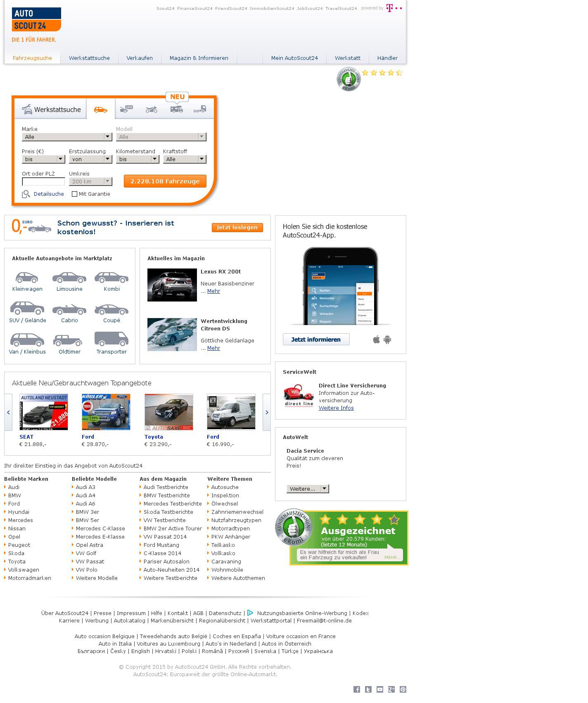Choose the Van / Kleinbus icon
Viewport: 588px width, 703px height.
click(27, 340)
